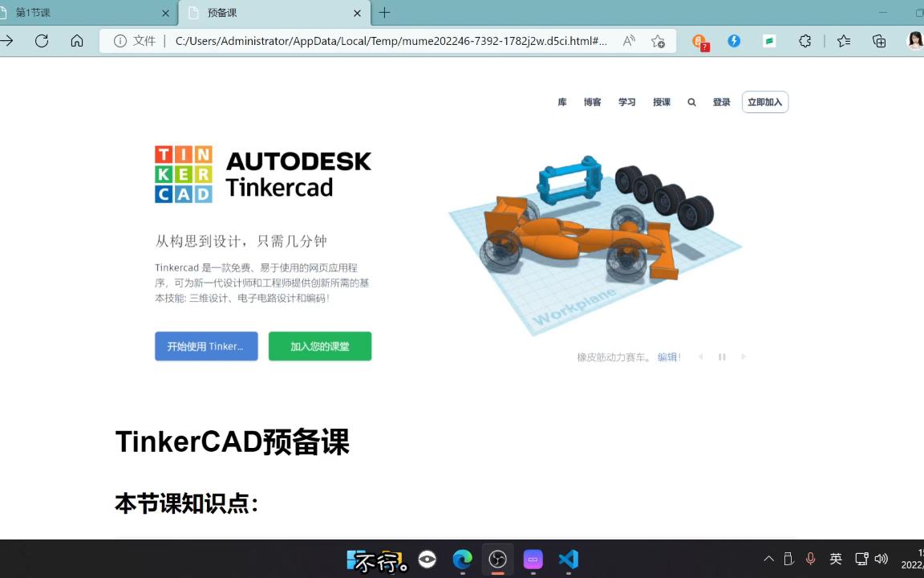Click the 立即加入 button
Viewport: 924px width, 578px height.
(764, 102)
